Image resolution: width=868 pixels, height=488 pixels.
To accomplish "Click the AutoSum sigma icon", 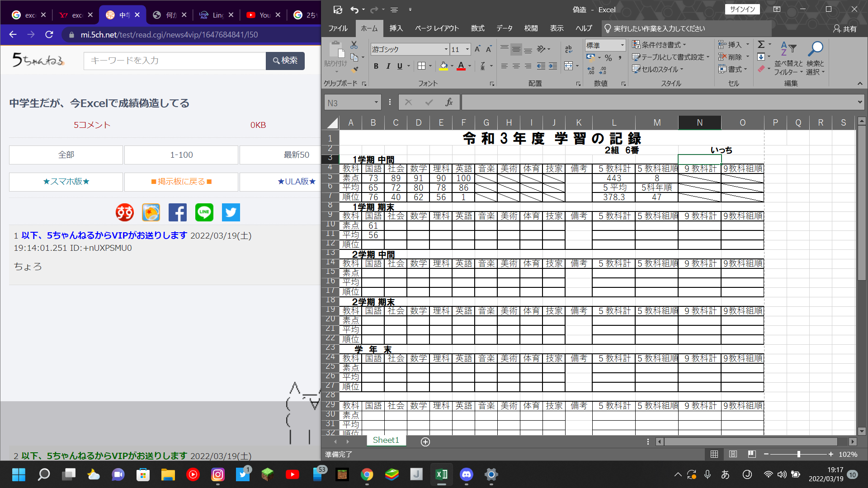I will click(x=761, y=44).
